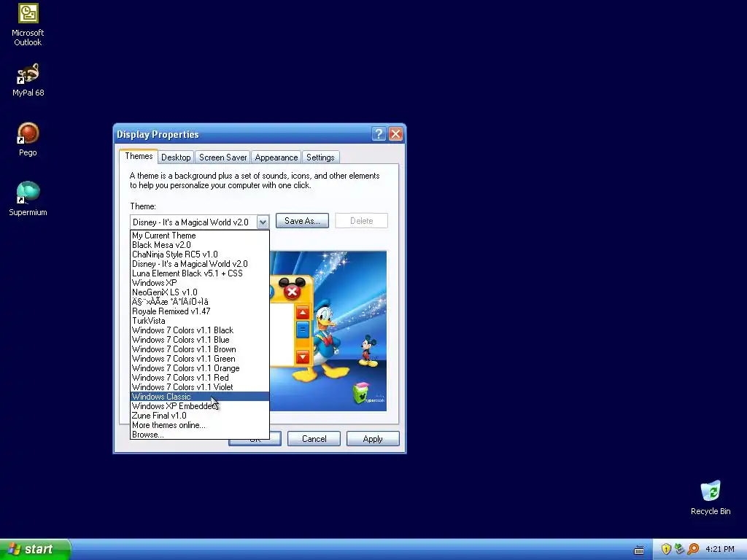Click the Apply button
The width and height of the screenshot is (747, 560).
pos(373,438)
